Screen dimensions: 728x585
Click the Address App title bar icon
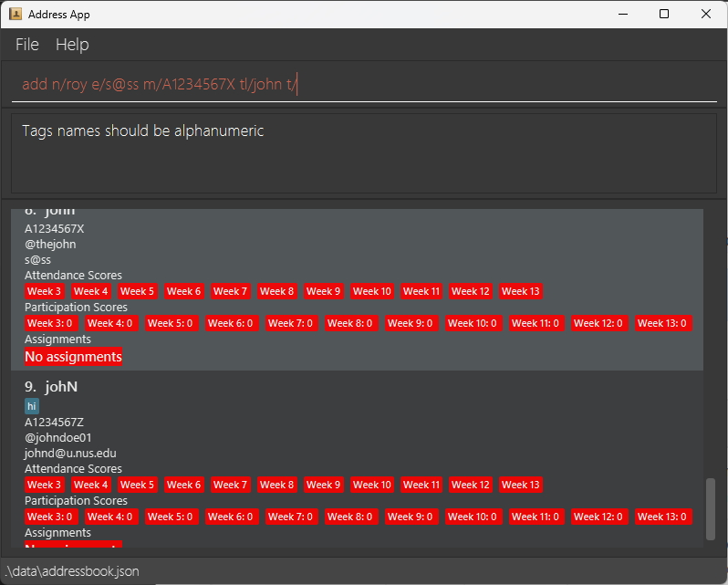(16, 14)
